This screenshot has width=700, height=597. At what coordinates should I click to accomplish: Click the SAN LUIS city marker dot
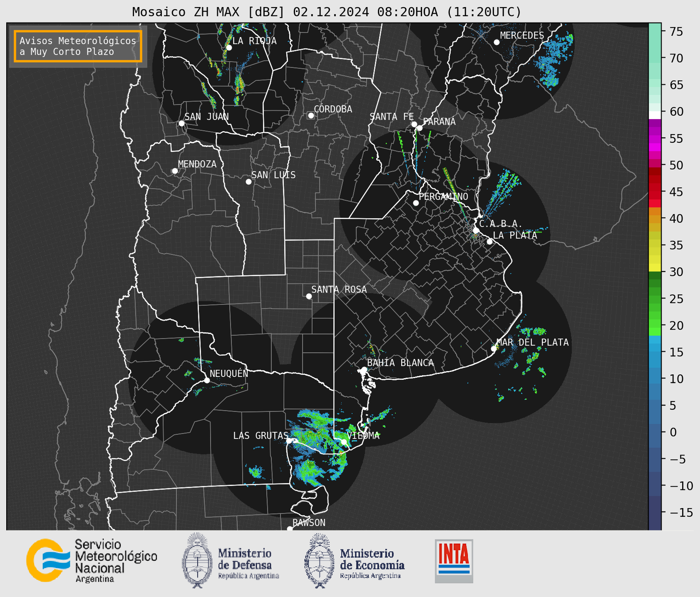tap(249, 182)
